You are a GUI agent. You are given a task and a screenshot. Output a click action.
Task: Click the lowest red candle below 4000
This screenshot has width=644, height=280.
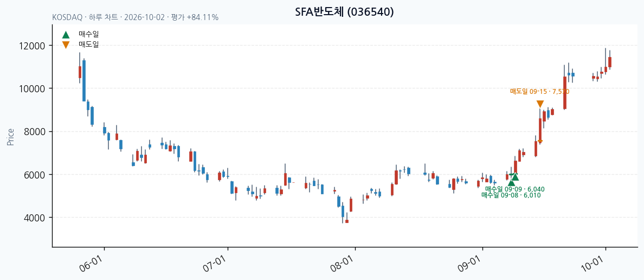tap(346, 221)
